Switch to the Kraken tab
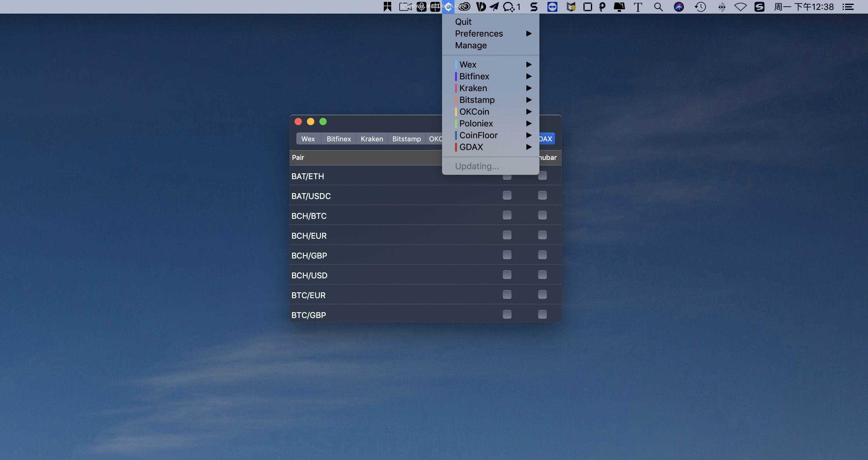 (372, 139)
